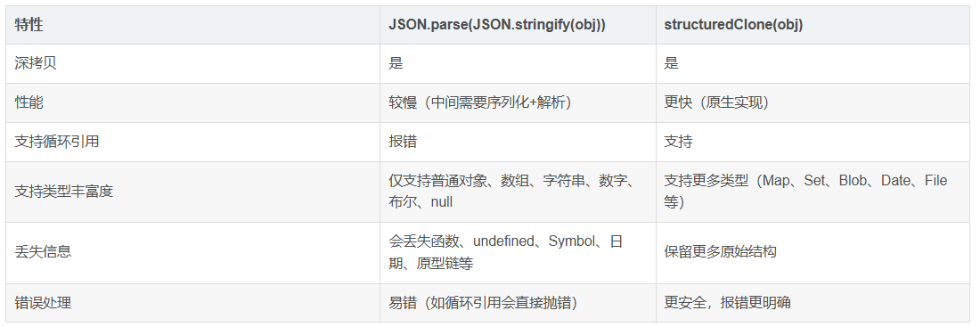Click the 错误处理 row label
The height and width of the screenshot is (327, 980).
pos(43,303)
